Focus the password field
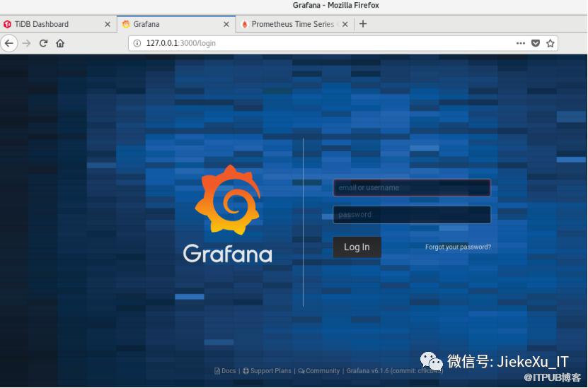The image size is (588, 388). pos(412,215)
